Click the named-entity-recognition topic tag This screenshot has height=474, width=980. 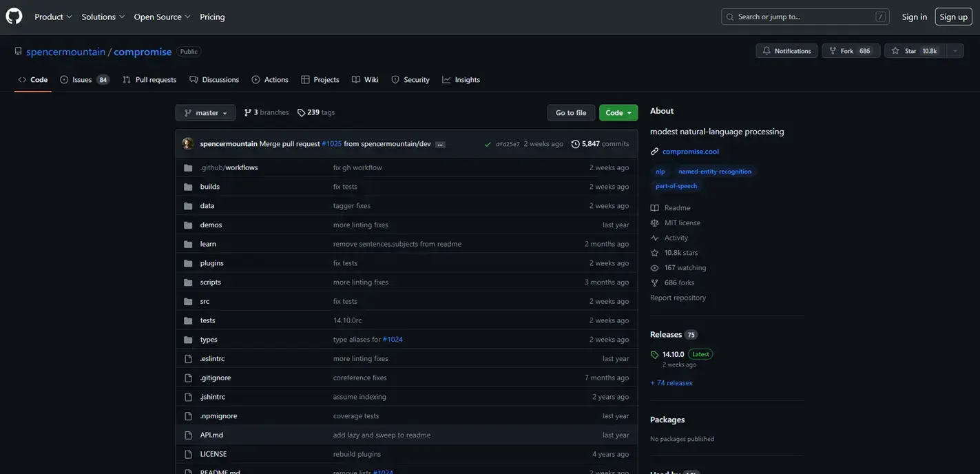click(x=715, y=172)
